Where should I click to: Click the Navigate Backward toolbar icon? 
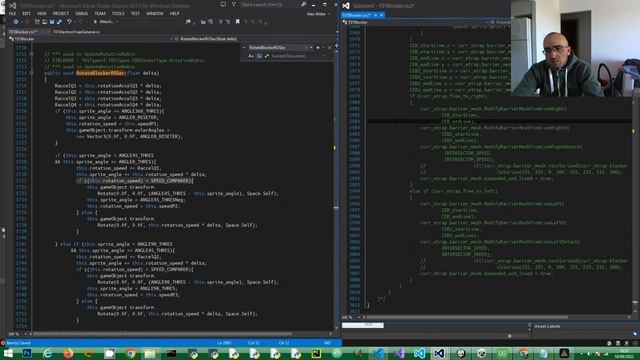coord(16,22)
